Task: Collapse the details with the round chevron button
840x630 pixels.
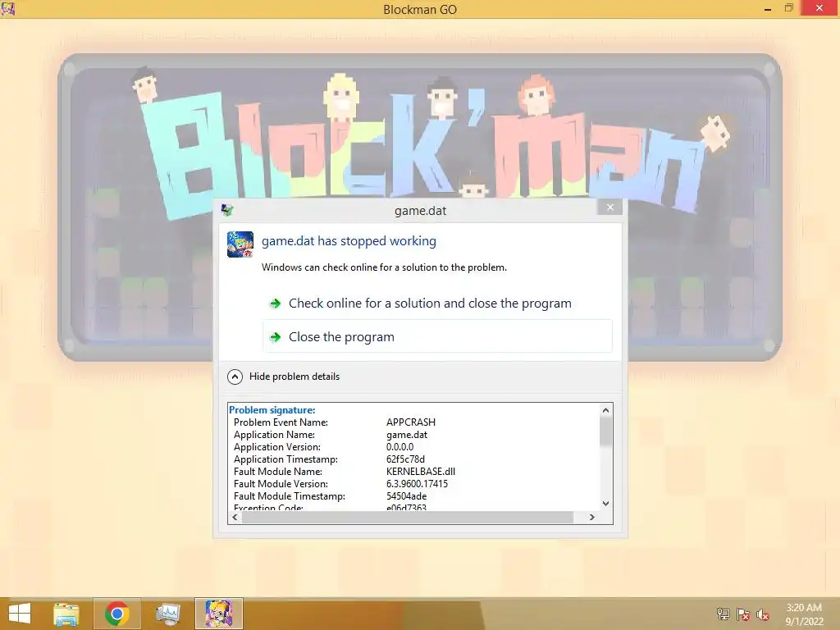Action: (x=235, y=377)
